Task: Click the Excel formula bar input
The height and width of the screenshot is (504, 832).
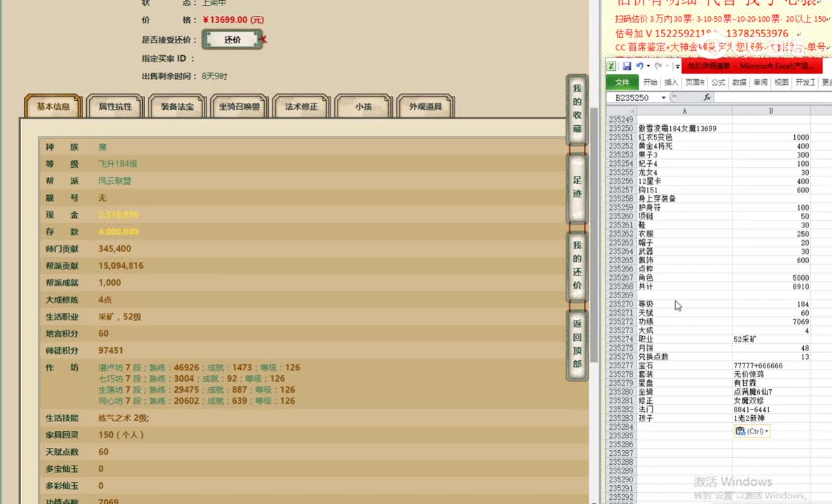Action: pyautogui.click(x=773, y=97)
